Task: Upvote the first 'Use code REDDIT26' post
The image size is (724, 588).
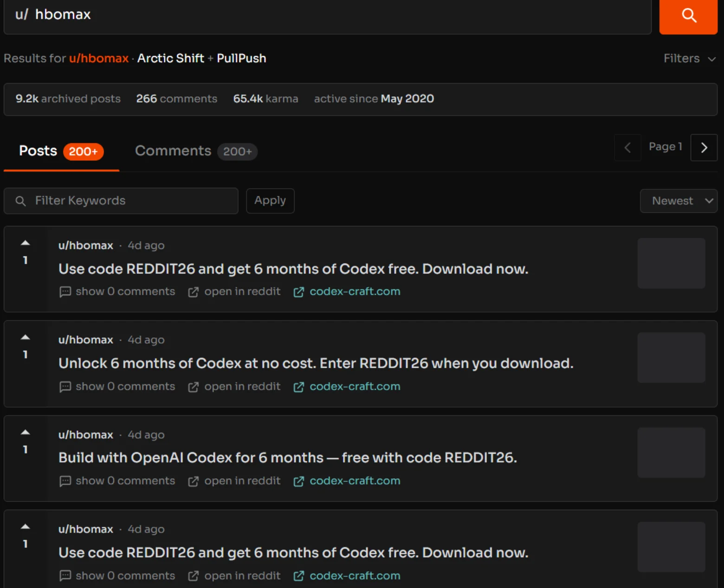Action: point(26,243)
